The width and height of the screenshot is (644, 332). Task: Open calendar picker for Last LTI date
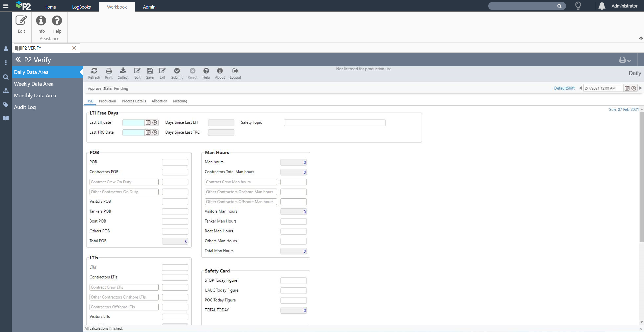pyautogui.click(x=148, y=122)
